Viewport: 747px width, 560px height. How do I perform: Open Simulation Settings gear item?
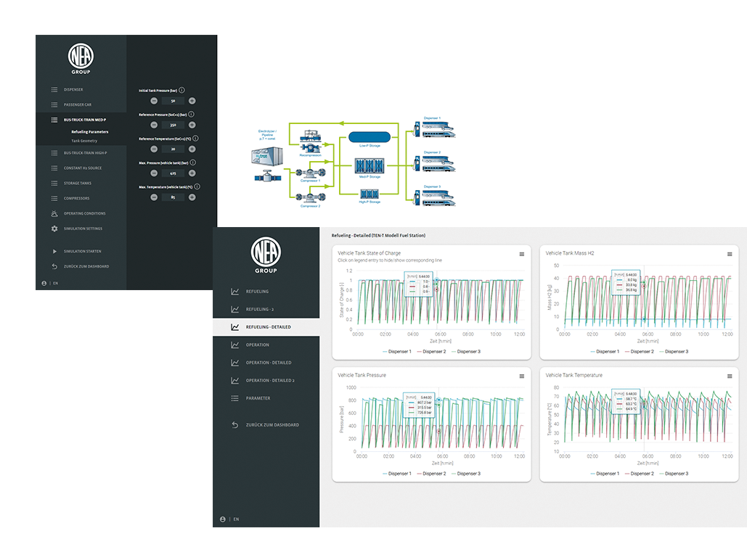[x=54, y=228]
